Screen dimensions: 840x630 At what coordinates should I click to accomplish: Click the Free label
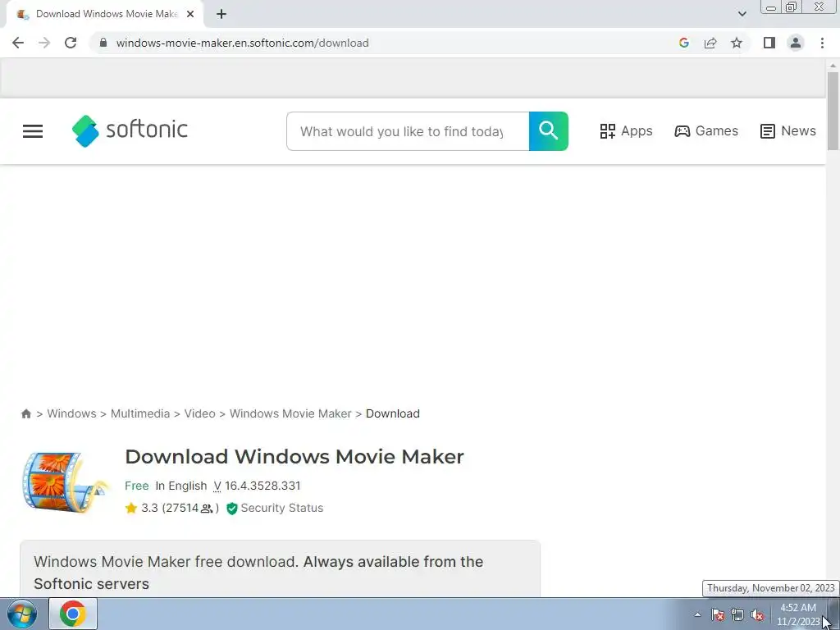[x=137, y=486]
